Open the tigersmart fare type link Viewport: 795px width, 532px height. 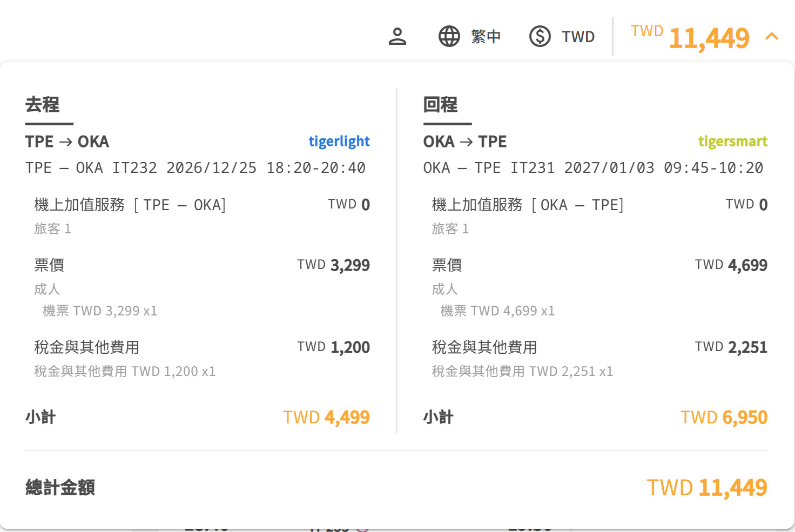[733, 142]
